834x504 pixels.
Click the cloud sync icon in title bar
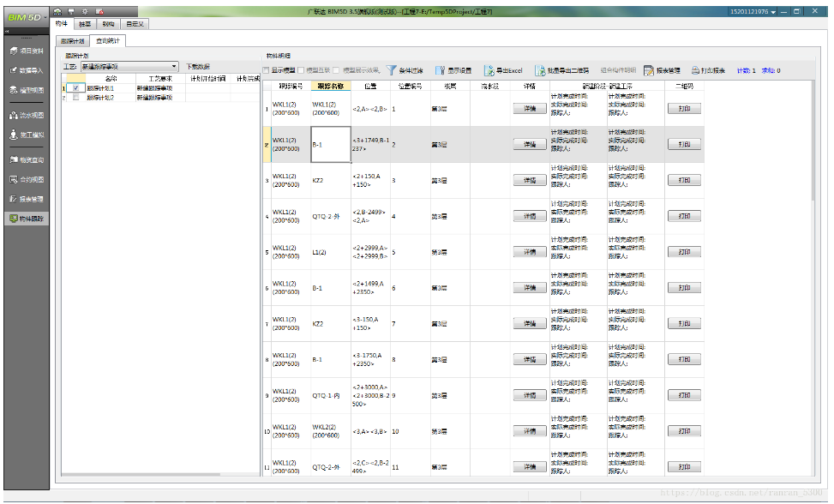(58, 11)
